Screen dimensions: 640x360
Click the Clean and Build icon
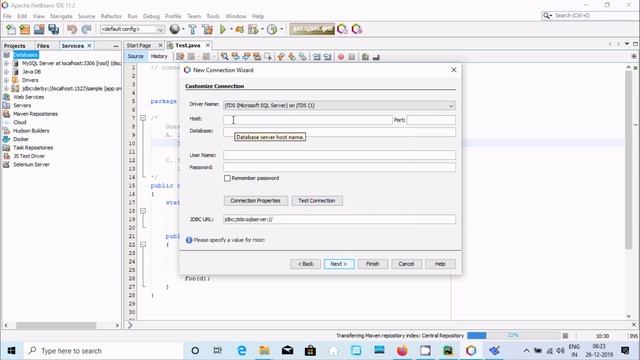[207, 29]
